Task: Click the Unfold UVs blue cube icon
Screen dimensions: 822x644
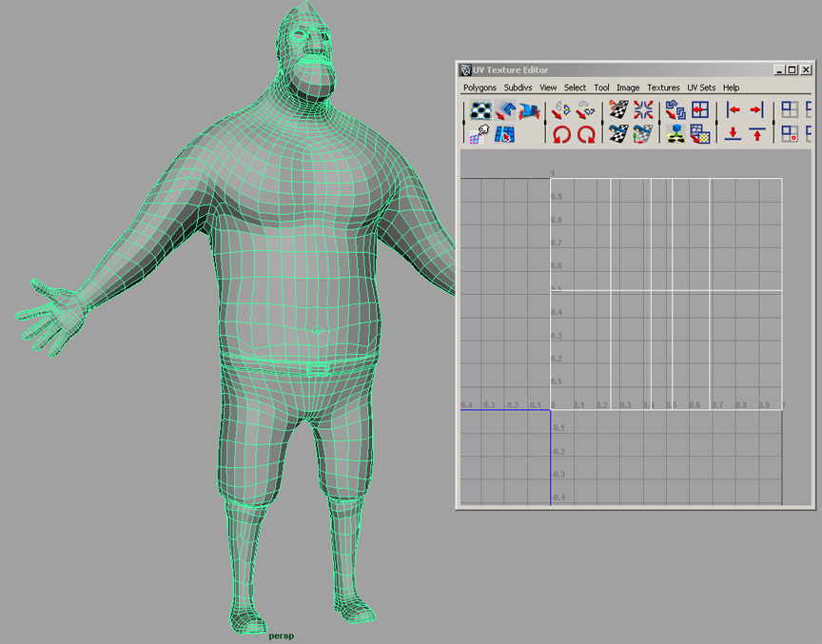Action: 675,134
